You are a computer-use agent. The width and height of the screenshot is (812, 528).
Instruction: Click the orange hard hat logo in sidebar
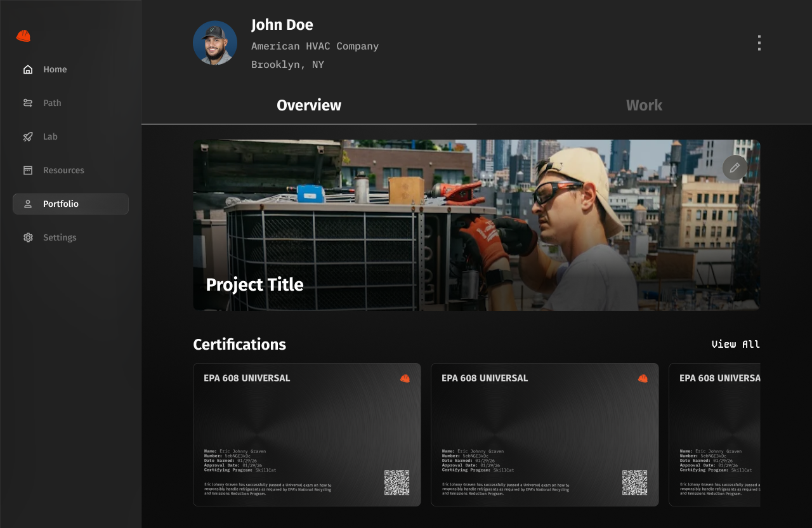point(23,36)
